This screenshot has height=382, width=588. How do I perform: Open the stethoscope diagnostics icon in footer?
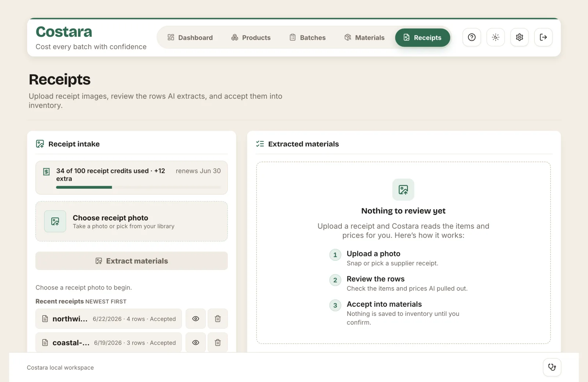tap(552, 367)
